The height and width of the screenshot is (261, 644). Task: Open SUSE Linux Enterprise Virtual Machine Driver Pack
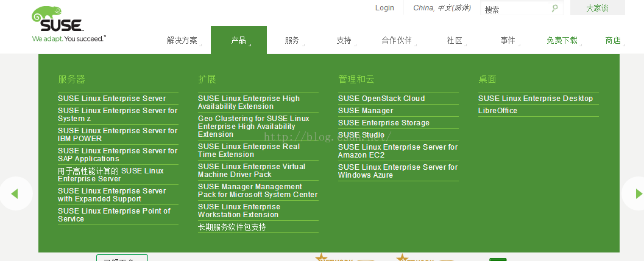tap(252, 171)
